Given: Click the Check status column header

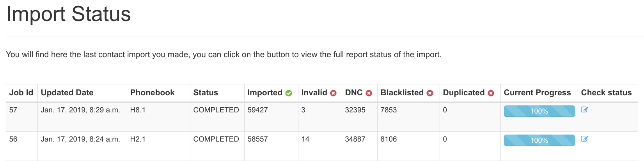Looking at the screenshot, I should tap(606, 93).
